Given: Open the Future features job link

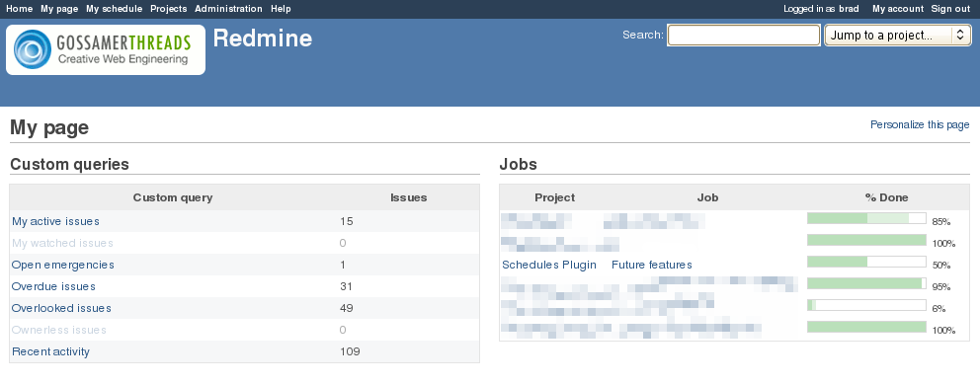Looking at the screenshot, I should point(652,265).
